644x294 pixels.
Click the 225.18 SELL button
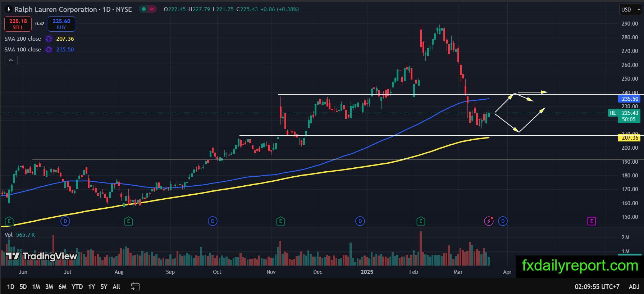[x=18, y=24]
